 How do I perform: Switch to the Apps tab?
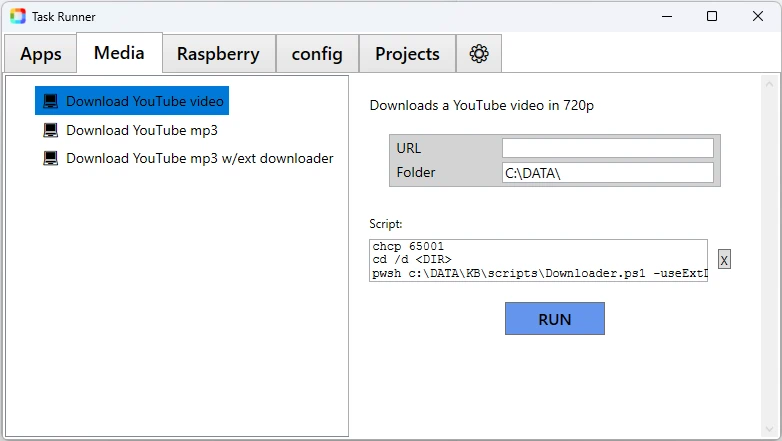click(41, 54)
